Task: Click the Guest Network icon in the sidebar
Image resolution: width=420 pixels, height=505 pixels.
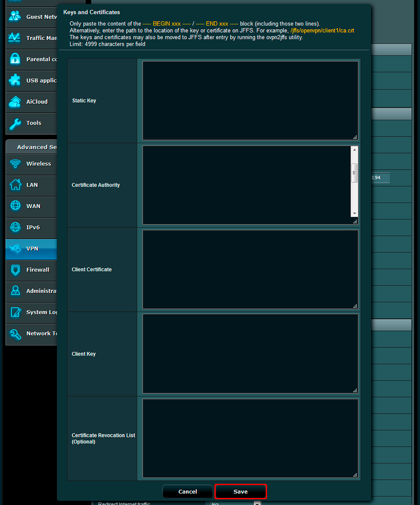Action: click(x=15, y=17)
